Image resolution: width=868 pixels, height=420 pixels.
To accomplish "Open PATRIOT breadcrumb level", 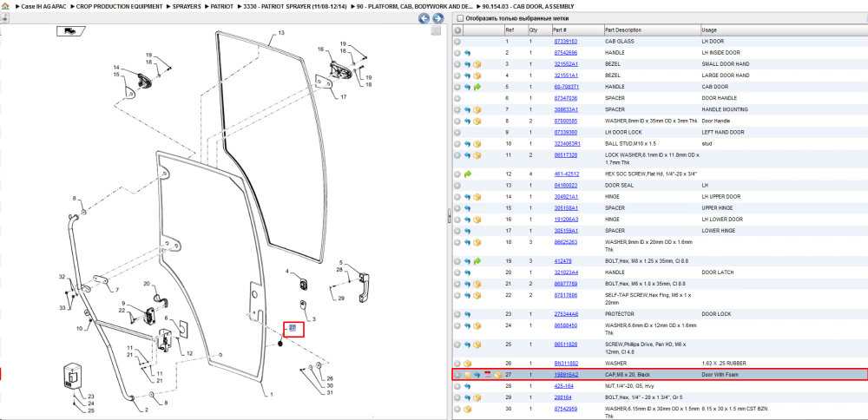I will [x=221, y=7].
